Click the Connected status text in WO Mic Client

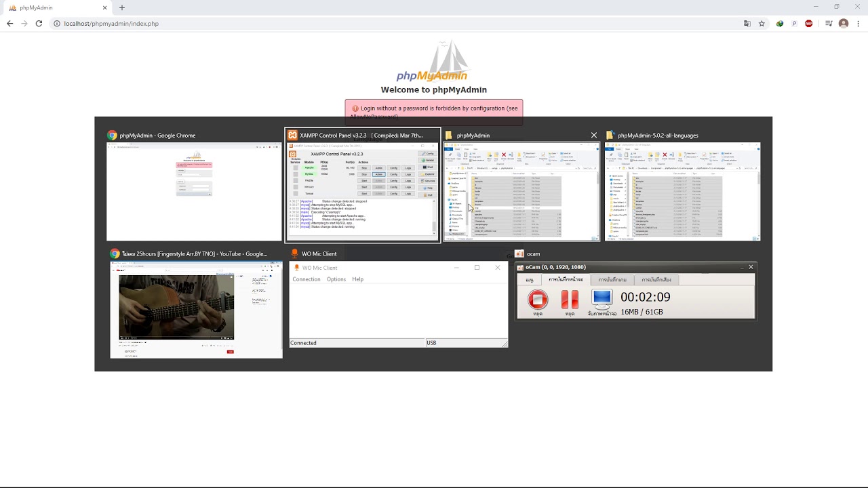(x=303, y=343)
